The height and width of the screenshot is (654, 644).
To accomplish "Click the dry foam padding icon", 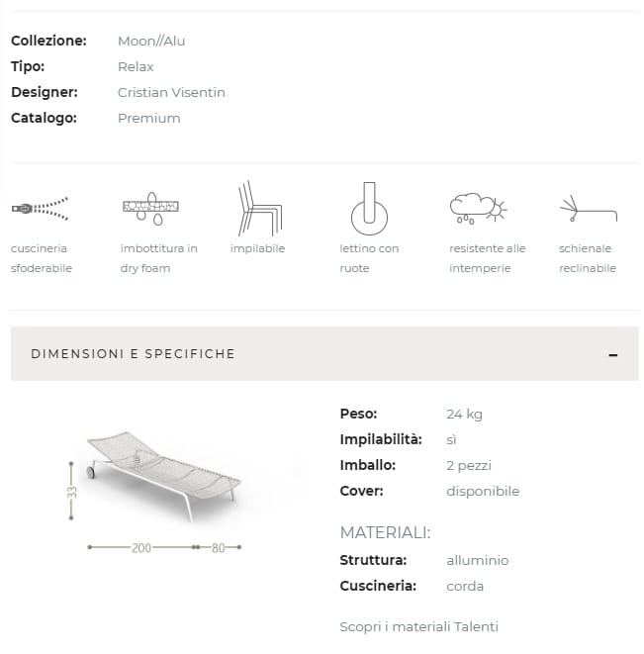I will pos(150,208).
